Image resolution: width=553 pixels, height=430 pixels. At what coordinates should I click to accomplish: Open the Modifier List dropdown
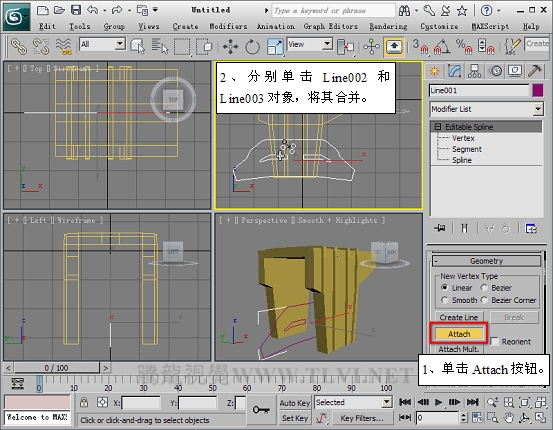coord(486,109)
